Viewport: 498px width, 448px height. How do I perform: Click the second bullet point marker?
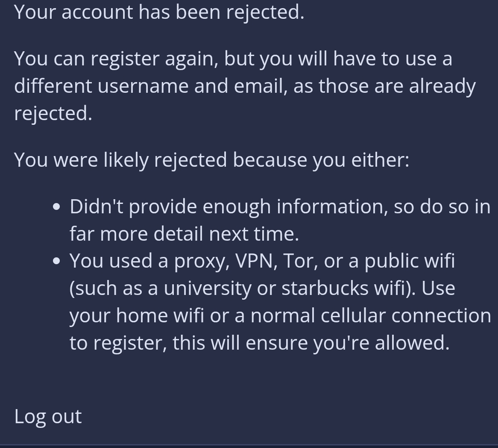[57, 261]
